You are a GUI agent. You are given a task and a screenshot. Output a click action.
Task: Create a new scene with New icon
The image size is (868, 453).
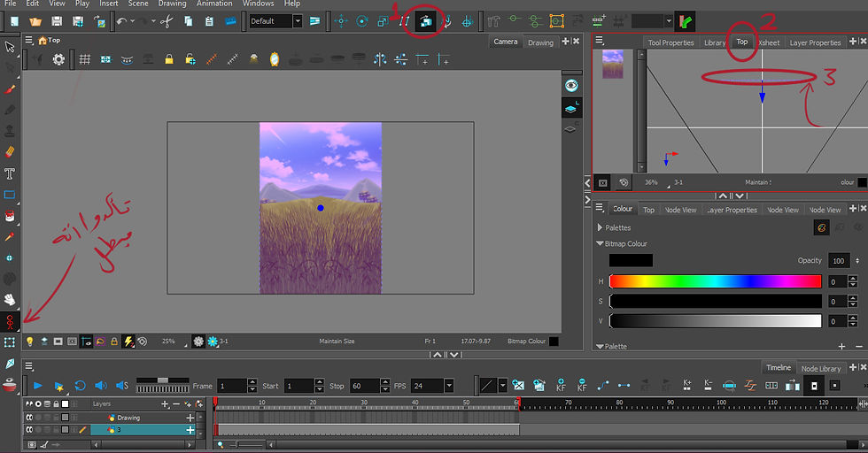click(x=14, y=21)
